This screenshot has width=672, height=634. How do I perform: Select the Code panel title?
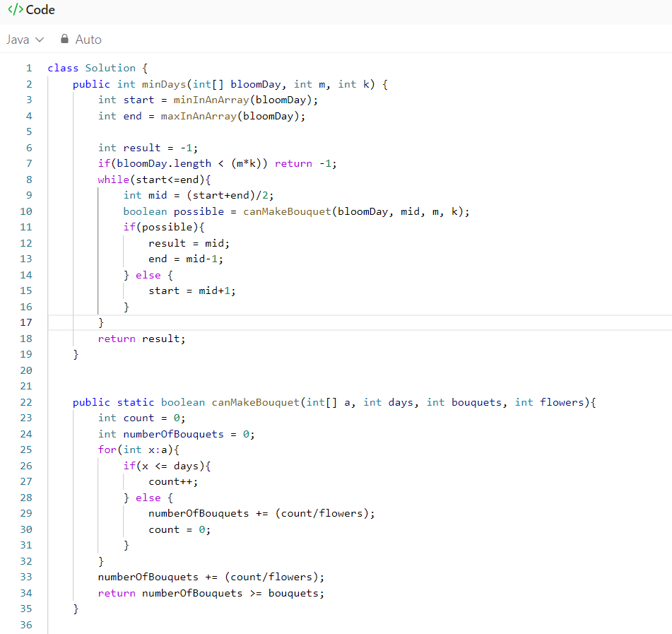(40, 9)
